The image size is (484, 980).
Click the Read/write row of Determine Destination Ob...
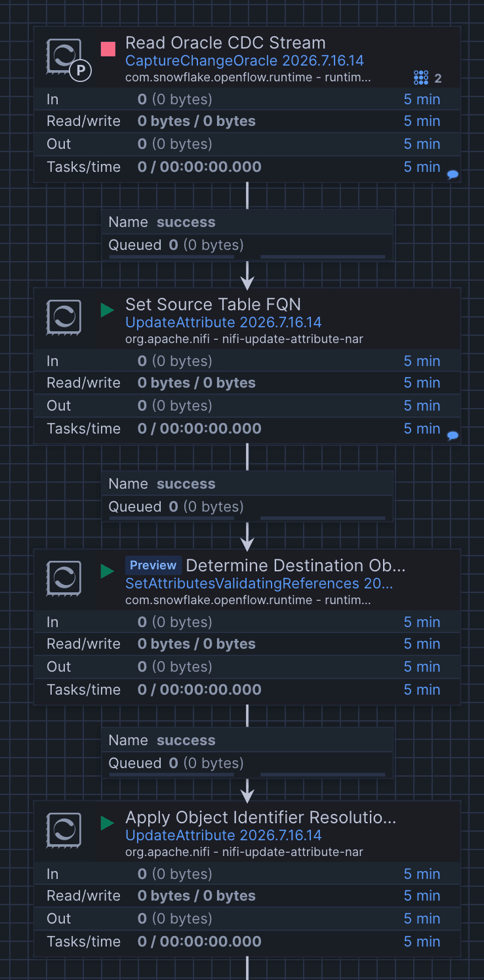tap(247, 644)
